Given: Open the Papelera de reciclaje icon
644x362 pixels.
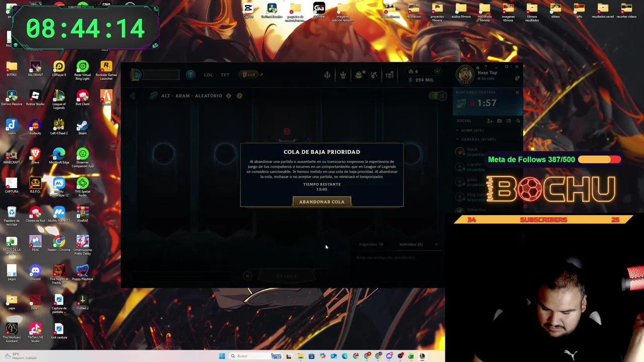Looking at the screenshot, I should click(12, 217).
